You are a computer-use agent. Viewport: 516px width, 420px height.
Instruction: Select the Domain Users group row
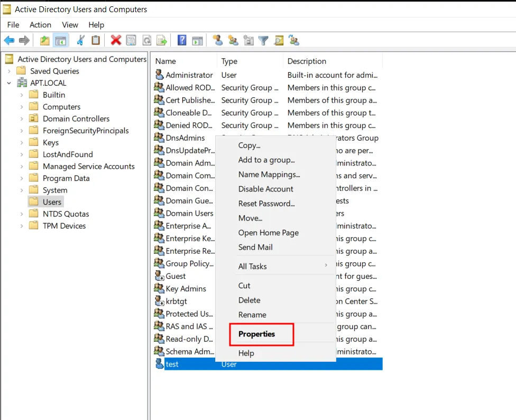point(185,213)
